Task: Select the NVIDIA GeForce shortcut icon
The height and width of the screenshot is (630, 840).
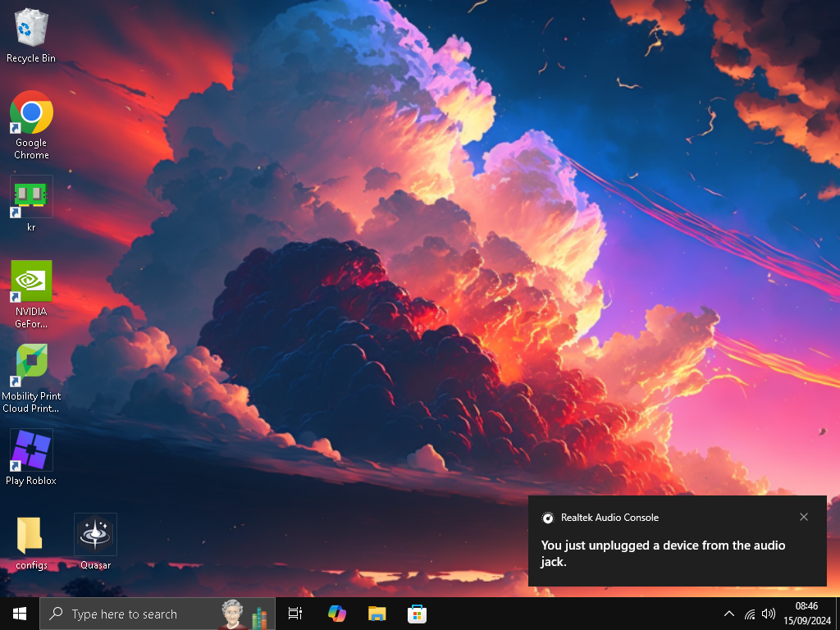Action: pyautogui.click(x=31, y=294)
